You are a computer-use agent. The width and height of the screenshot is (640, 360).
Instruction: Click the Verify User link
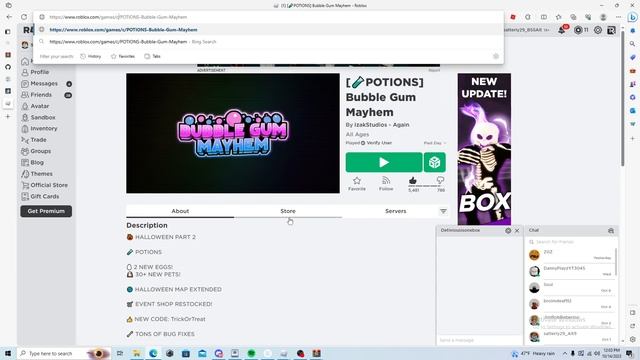[x=379, y=143]
